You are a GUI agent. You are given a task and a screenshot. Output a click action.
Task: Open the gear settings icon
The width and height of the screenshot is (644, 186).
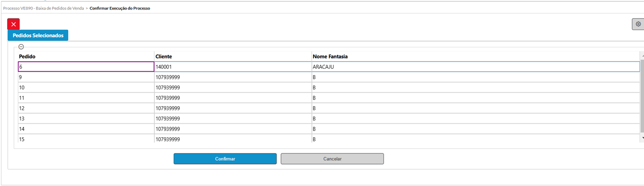click(638, 24)
